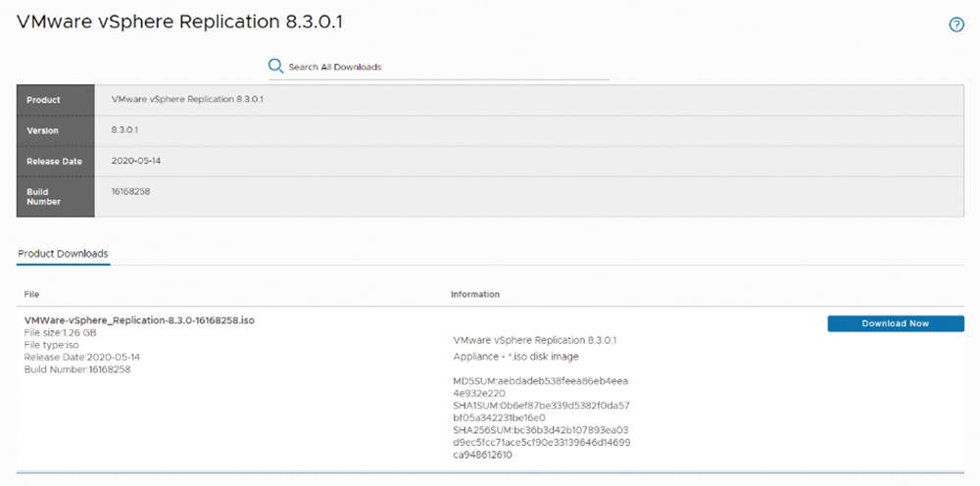Viewport: 980px width, 486px height.
Task: Select the SHA1SUM checksum line
Action: point(541,412)
